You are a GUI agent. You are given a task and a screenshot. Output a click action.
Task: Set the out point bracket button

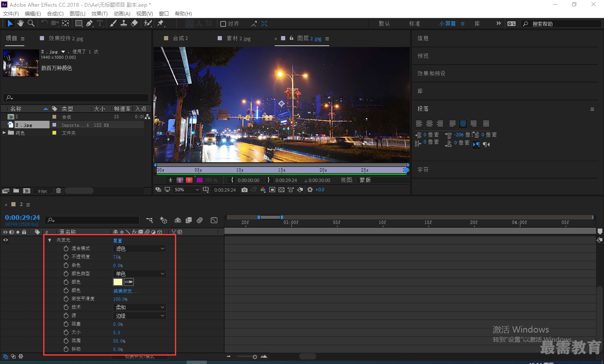click(x=268, y=180)
